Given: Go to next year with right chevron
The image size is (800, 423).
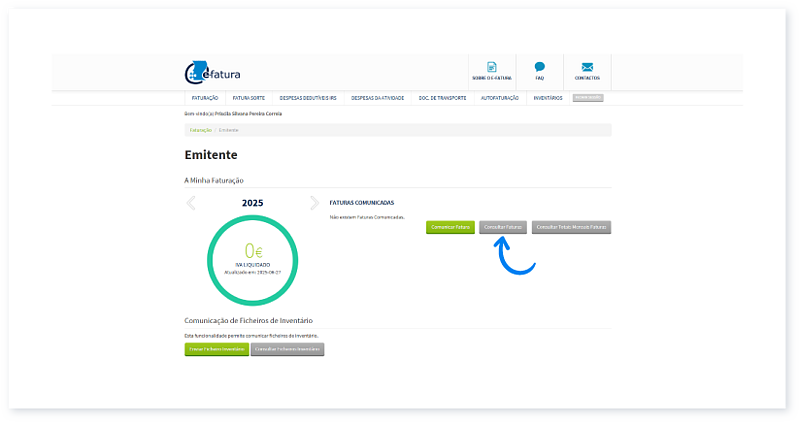Looking at the screenshot, I should click(314, 203).
